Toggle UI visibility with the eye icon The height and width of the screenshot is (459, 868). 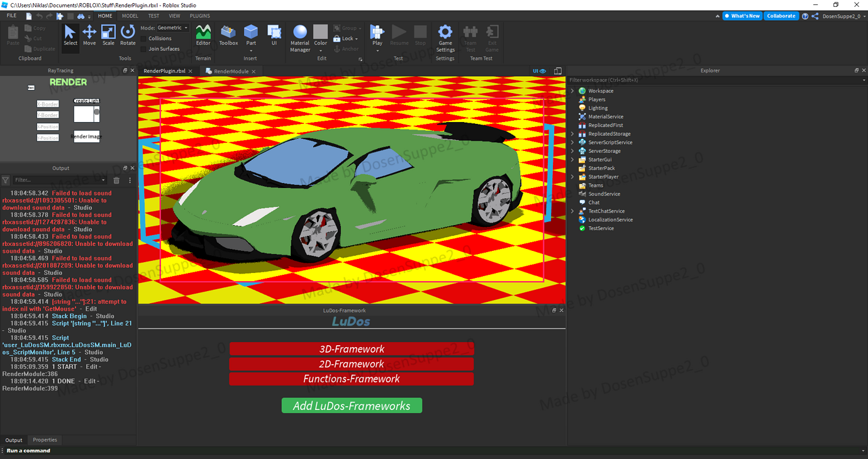(x=542, y=71)
